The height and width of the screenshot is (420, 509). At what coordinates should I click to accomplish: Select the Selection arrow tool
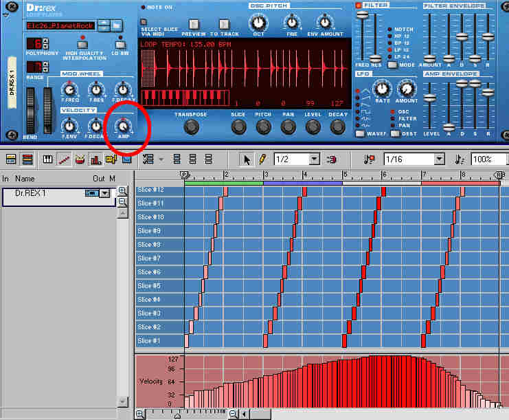(x=247, y=159)
